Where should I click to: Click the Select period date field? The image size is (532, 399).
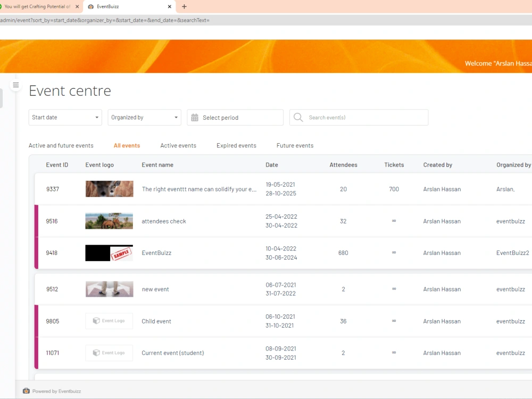pyautogui.click(x=235, y=118)
